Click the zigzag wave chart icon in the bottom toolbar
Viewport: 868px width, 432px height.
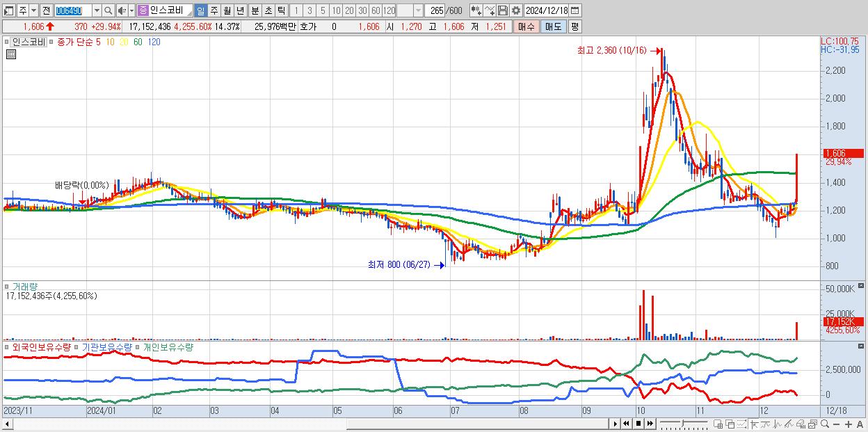coord(777,424)
